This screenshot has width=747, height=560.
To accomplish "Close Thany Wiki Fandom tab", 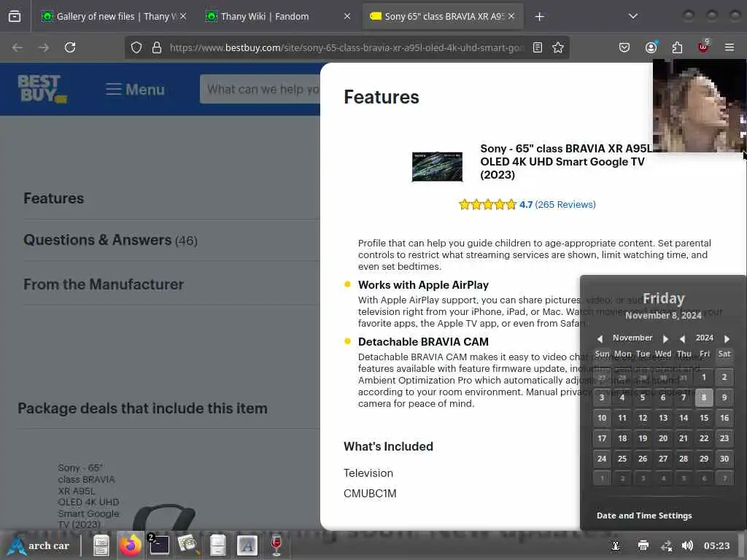I will (347, 17).
